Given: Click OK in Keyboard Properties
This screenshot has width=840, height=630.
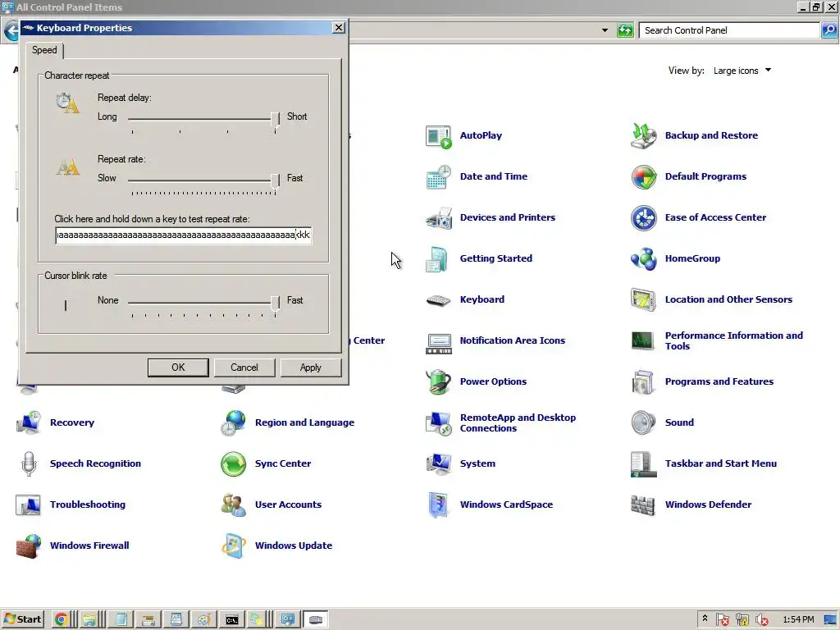Looking at the screenshot, I should point(178,367).
